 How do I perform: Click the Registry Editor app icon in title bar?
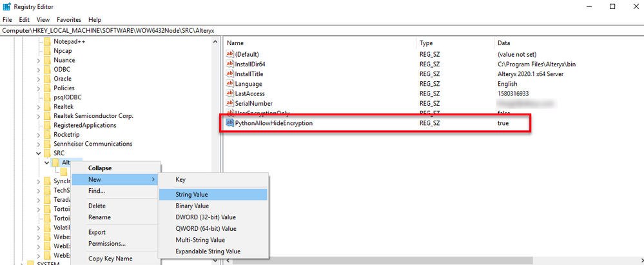pyautogui.click(x=6, y=6)
